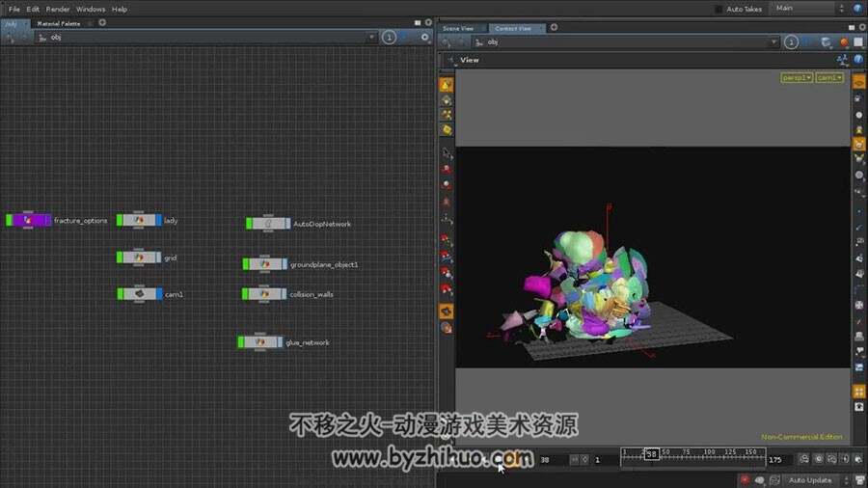This screenshot has height=488, width=868.
Task: Edit the start frame field showing 1
Action: click(605, 460)
